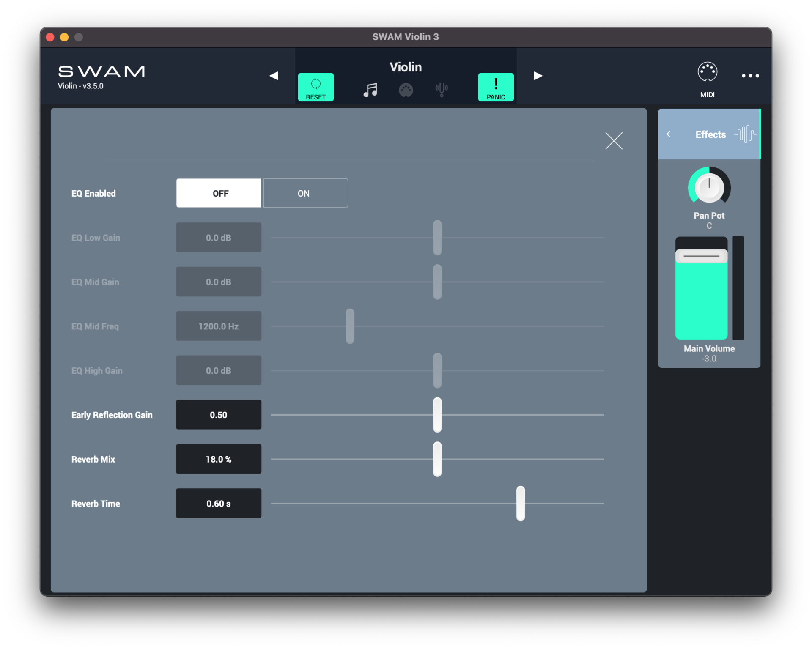The height and width of the screenshot is (649, 812).
Task: Open the ellipsis options menu
Action: [x=750, y=76]
